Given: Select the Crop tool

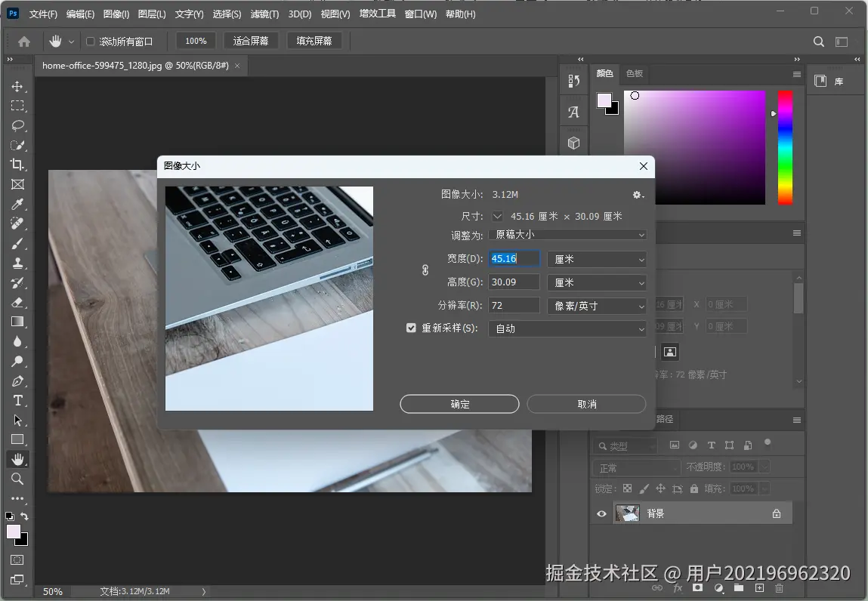Looking at the screenshot, I should pos(17,165).
